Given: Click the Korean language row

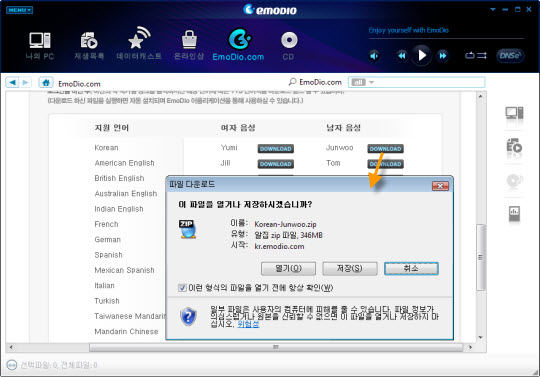Looking at the screenshot, I should tap(106, 148).
